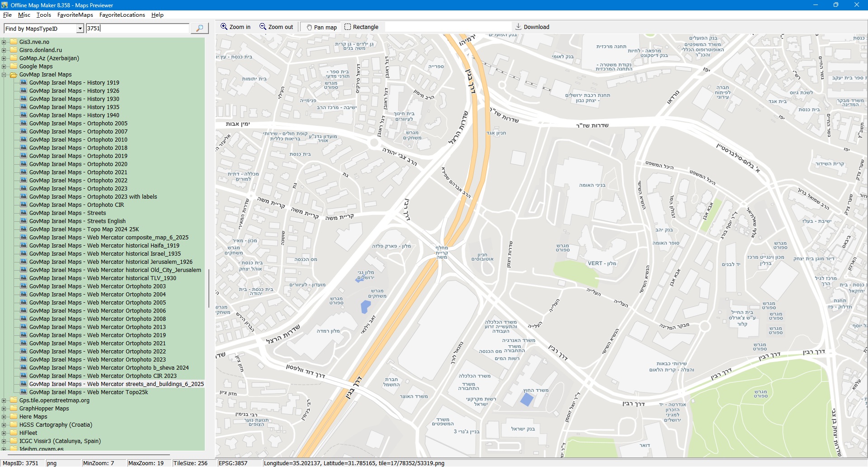Image resolution: width=868 pixels, height=467 pixels.
Task: Click the Download button
Action: pyautogui.click(x=532, y=27)
